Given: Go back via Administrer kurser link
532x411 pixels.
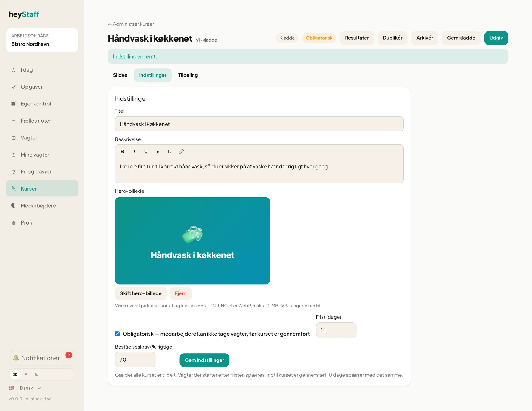Looking at the screenshot, I should 131,24.
